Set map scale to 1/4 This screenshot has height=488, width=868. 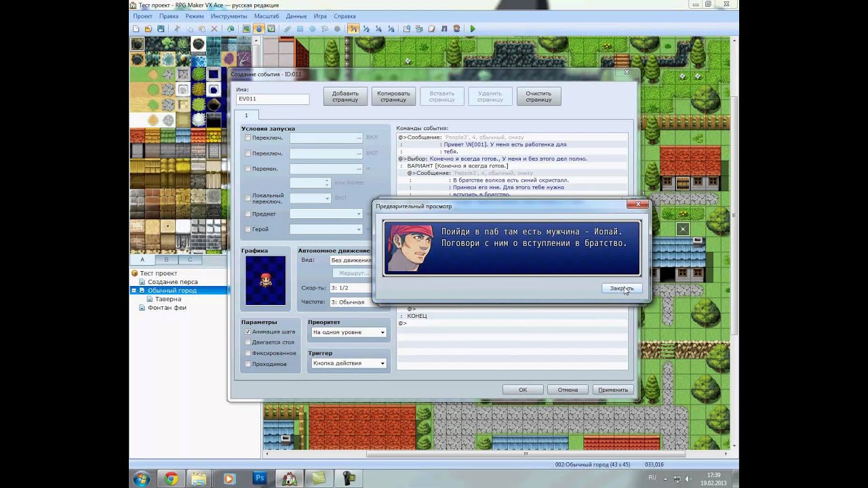378,29
